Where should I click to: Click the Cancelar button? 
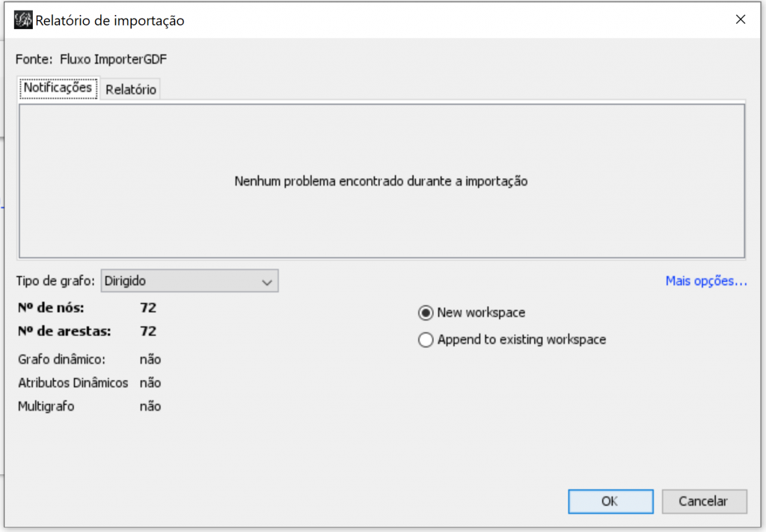[703, 501]
